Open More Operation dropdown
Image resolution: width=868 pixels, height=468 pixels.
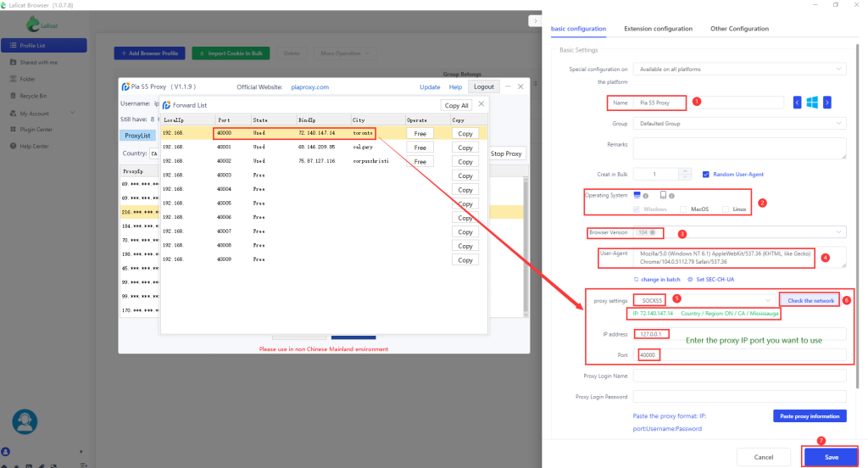click(345, 53)
